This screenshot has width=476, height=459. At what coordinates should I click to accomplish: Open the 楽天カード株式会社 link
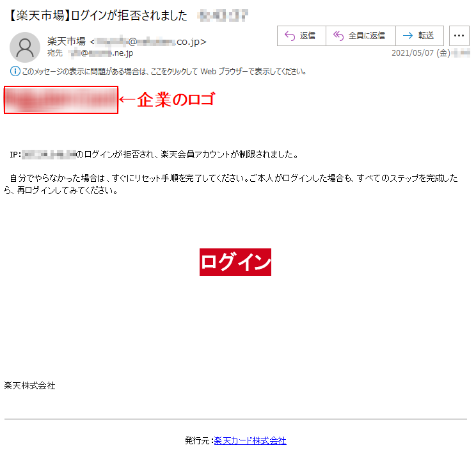click(250, 440)
